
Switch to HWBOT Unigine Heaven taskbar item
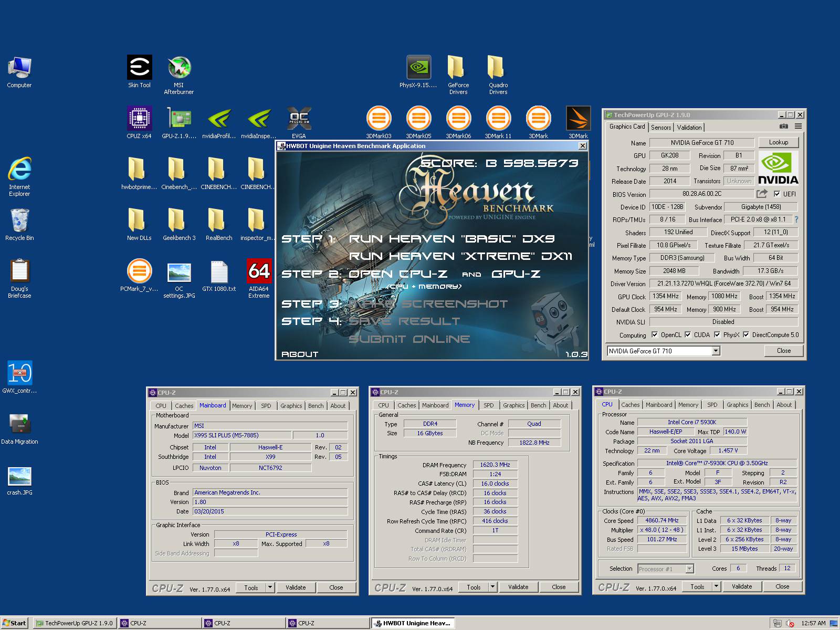[x=413, y=623]
